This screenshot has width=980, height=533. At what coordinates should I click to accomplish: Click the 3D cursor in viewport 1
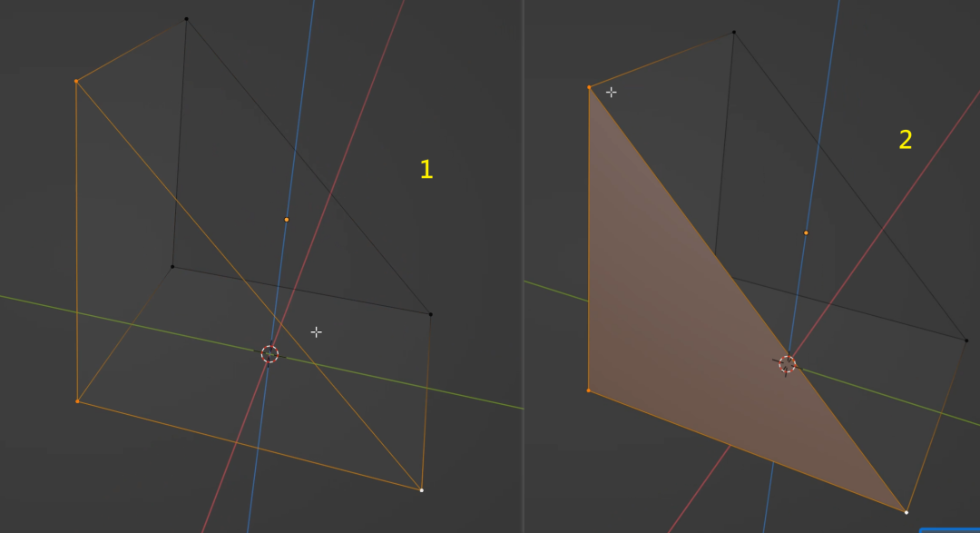tap(269, 354)
